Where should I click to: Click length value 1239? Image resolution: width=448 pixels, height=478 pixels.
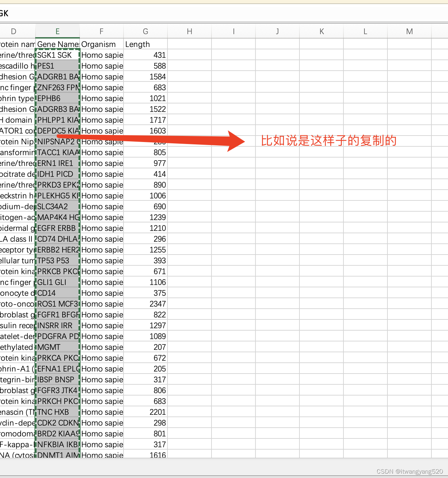(x=145, y=217)
